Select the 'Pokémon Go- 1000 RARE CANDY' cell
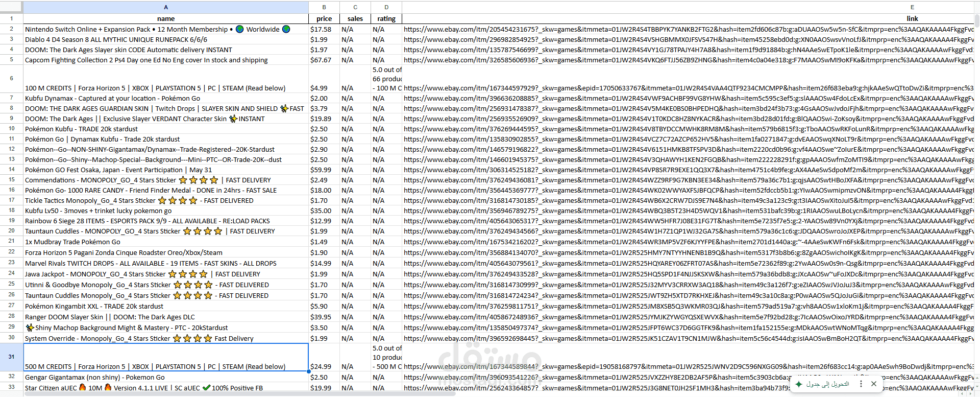The height and width of the screenshot is (397, 980). point(166,190)
